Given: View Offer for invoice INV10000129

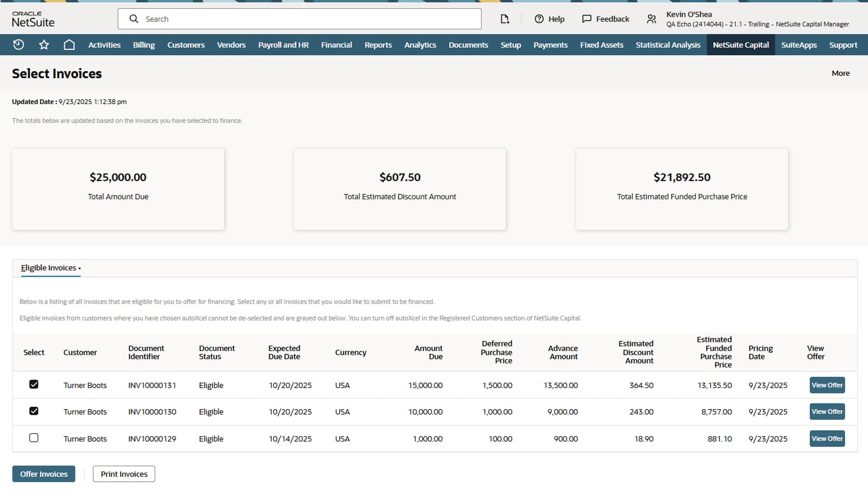Looking at the screenshot, I should [x=827, y=438].
